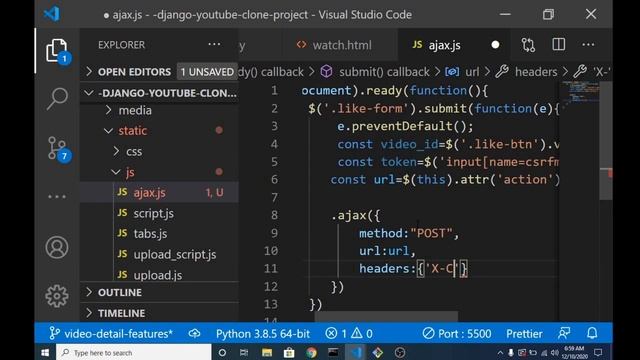Show hidden system tray icons
Screen dimensions: 640x360
coord(500,353)
